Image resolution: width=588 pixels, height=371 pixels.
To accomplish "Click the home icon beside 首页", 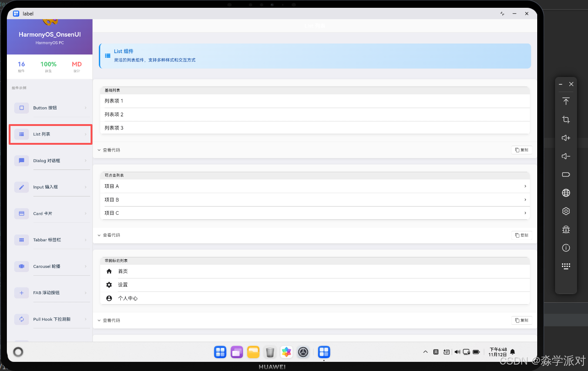I will coord(109,271).
